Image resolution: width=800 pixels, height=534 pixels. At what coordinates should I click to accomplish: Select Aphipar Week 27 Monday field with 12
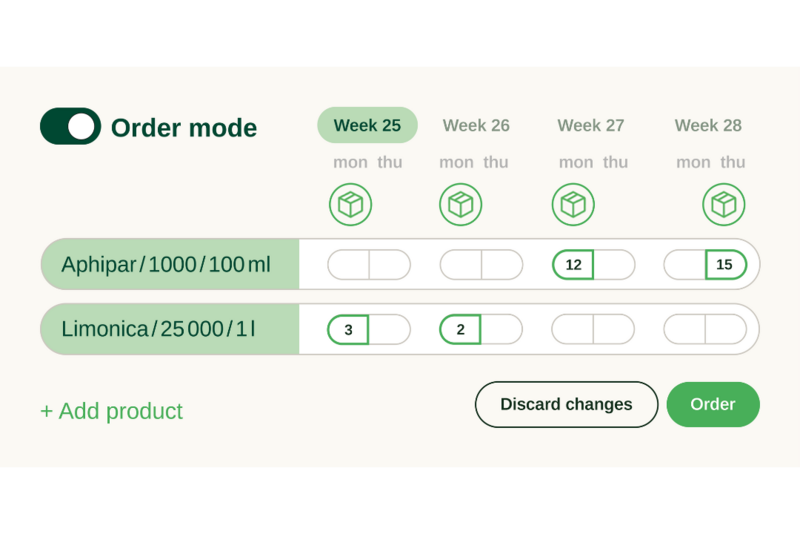pos(573,265)
